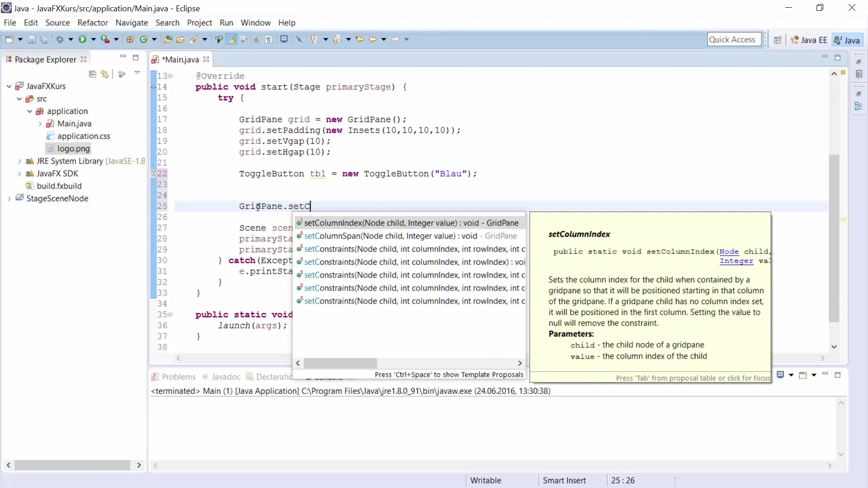
Task: Click the Next Annotation arrow icon
Action: coord(313,39)
